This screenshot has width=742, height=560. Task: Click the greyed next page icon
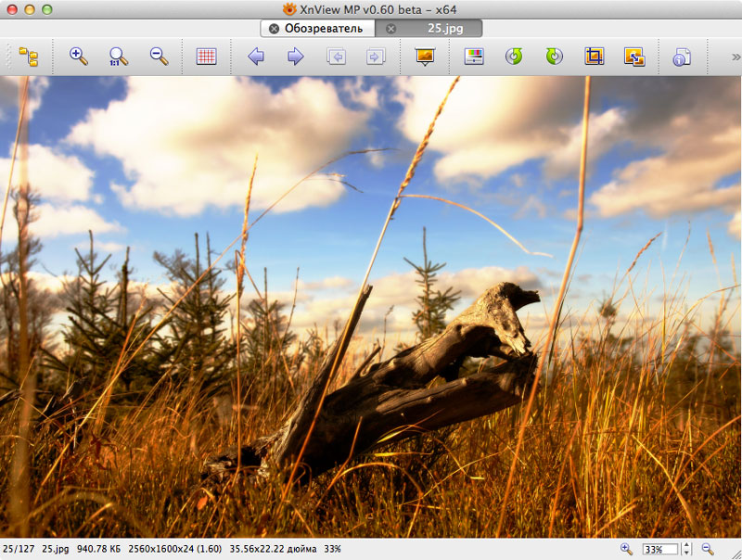(x=376, y=57)
